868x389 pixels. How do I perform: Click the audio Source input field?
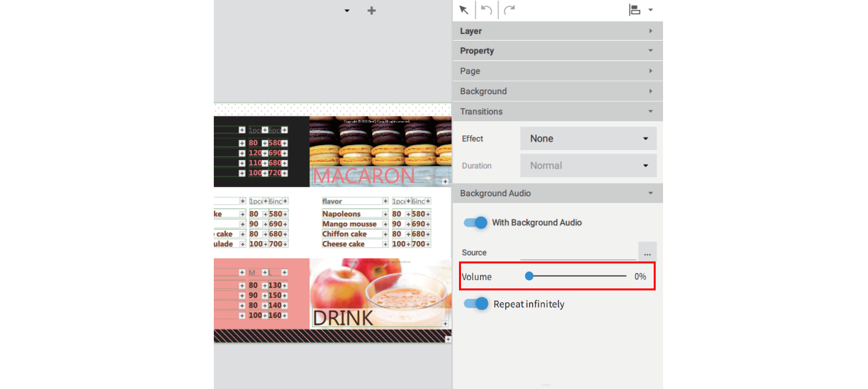(x=578, y=253)
